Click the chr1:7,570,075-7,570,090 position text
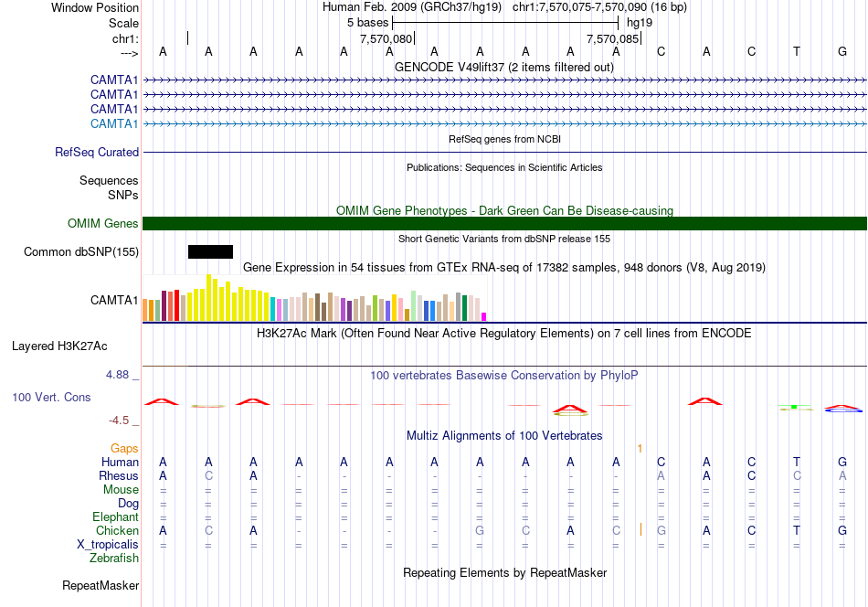This screenshot has height=607, width=868. (x=599, y=7)
